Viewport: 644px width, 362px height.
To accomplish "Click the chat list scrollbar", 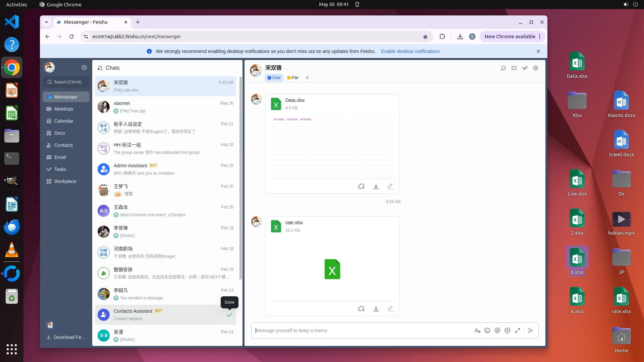I will [x=240, y=178].
